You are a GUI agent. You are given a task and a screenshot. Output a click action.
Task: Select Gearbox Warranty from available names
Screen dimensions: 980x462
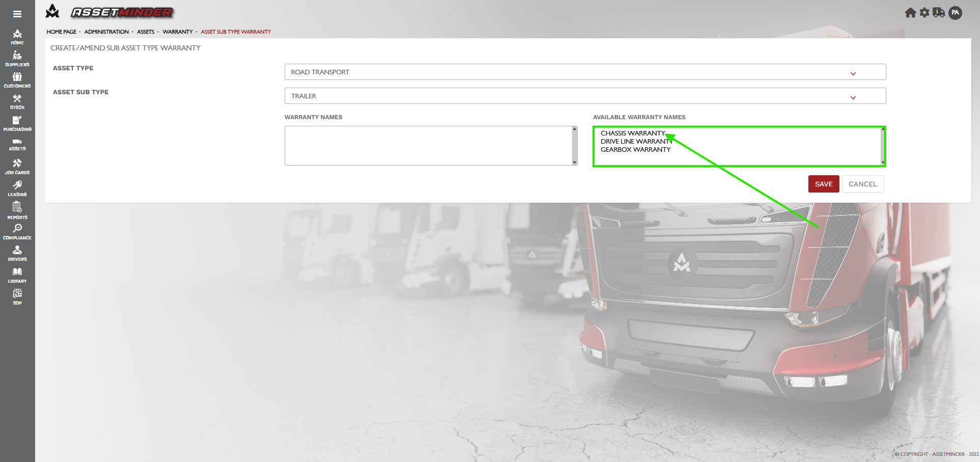click(635, 150)
